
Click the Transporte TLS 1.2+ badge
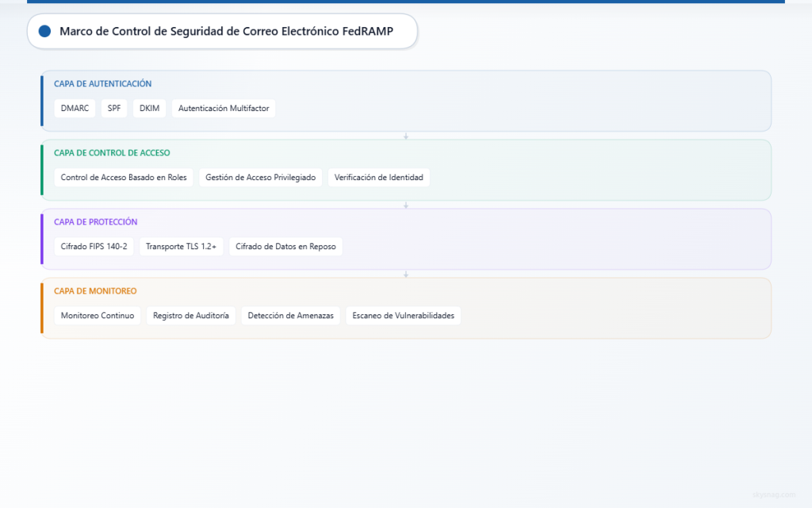click(181, 246)
